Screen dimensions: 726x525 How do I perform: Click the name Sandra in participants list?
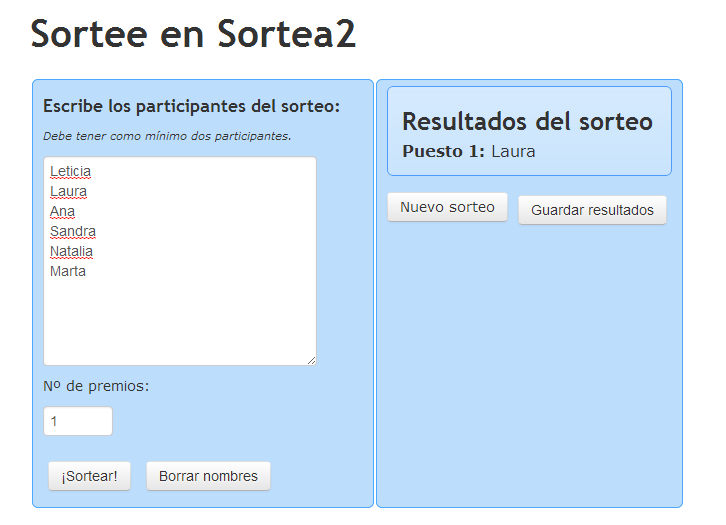pos(73,231)
